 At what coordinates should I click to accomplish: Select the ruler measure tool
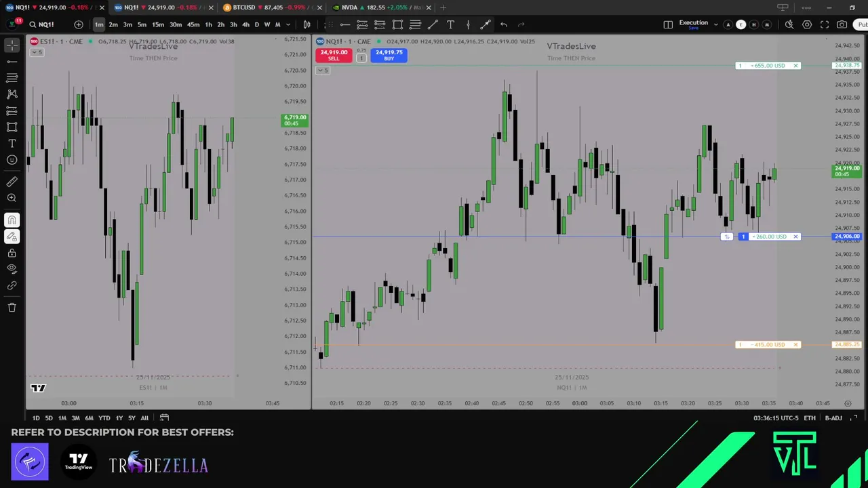tap(12, 182)
